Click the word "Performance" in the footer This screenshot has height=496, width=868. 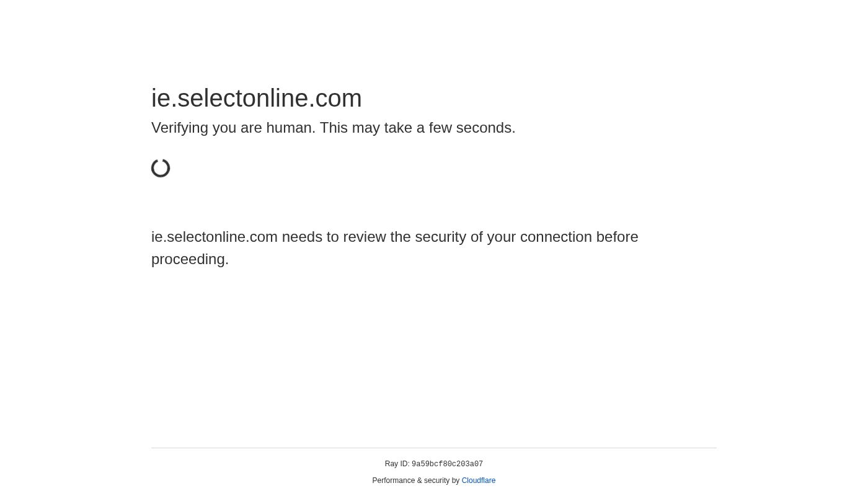tap(393, 480)
